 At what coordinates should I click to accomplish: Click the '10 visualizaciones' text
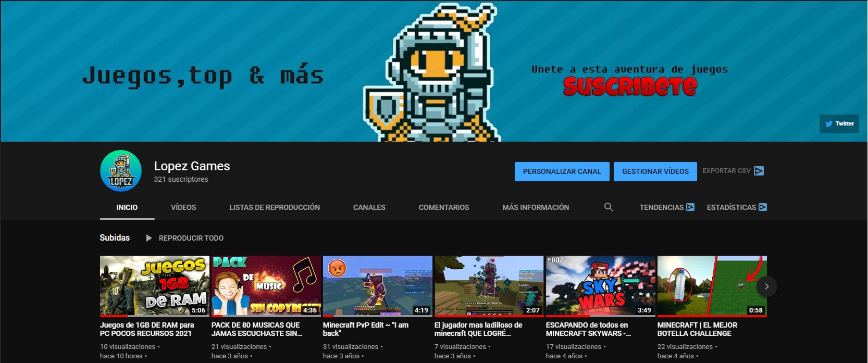coord(128,347)
